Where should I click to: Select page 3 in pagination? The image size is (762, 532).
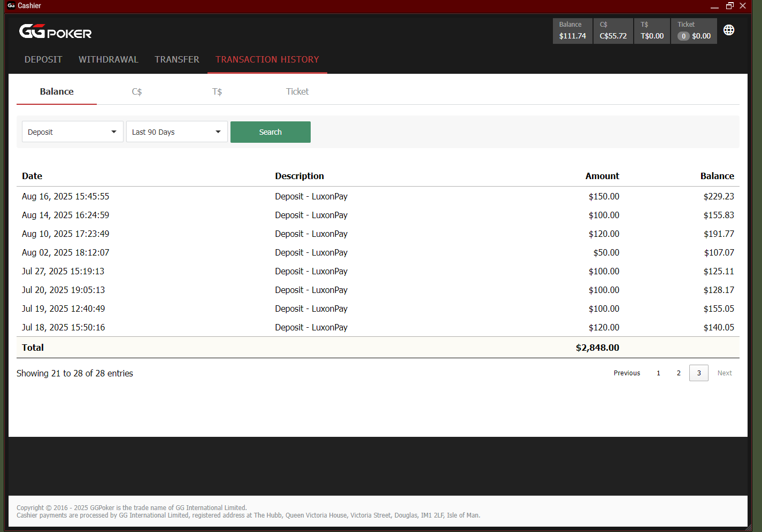click(699, 373)
